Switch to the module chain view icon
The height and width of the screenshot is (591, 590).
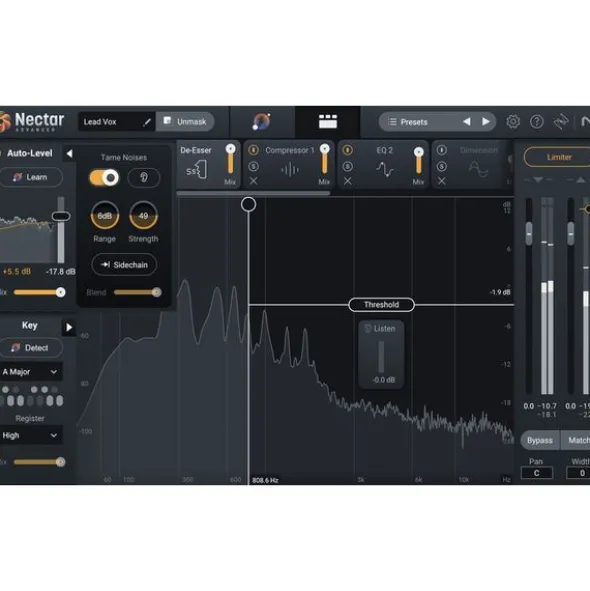click(x=328, y=121)
